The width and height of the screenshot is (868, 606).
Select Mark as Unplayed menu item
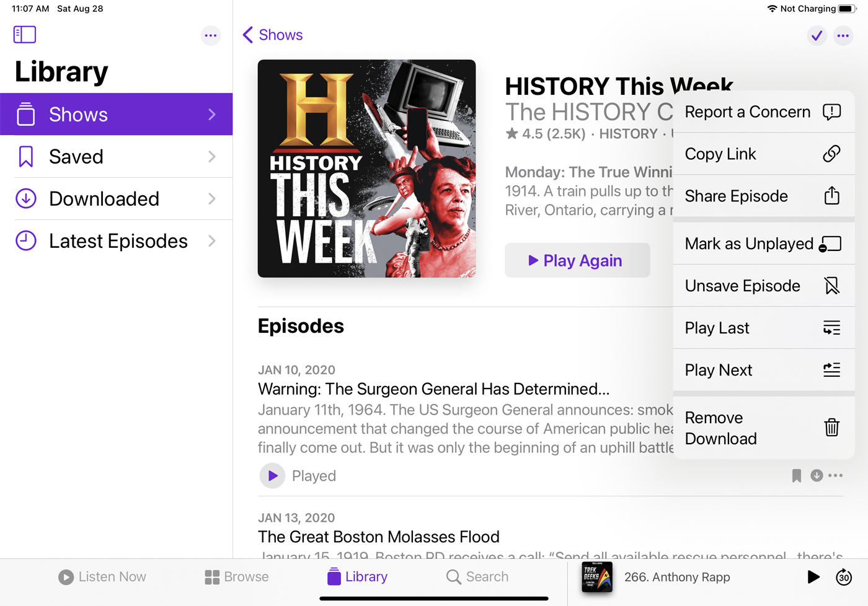pyautogui.click(x=764, y=244)
